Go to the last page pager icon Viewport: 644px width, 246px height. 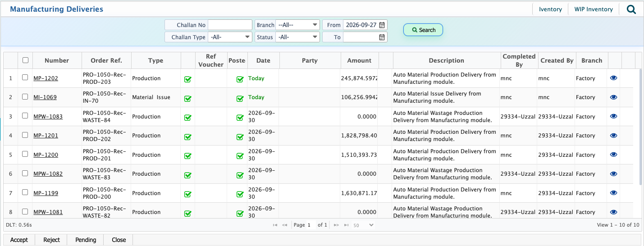[346, 225]
